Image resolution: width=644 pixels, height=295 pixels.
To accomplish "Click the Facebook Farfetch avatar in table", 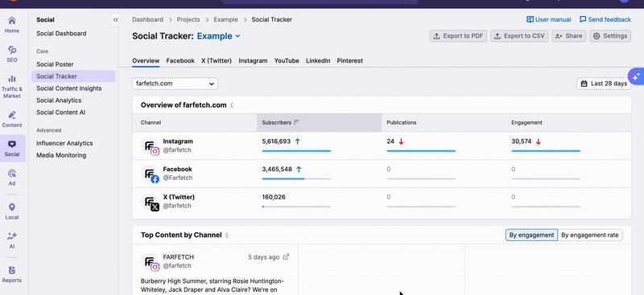I will [x=150, y=174].
